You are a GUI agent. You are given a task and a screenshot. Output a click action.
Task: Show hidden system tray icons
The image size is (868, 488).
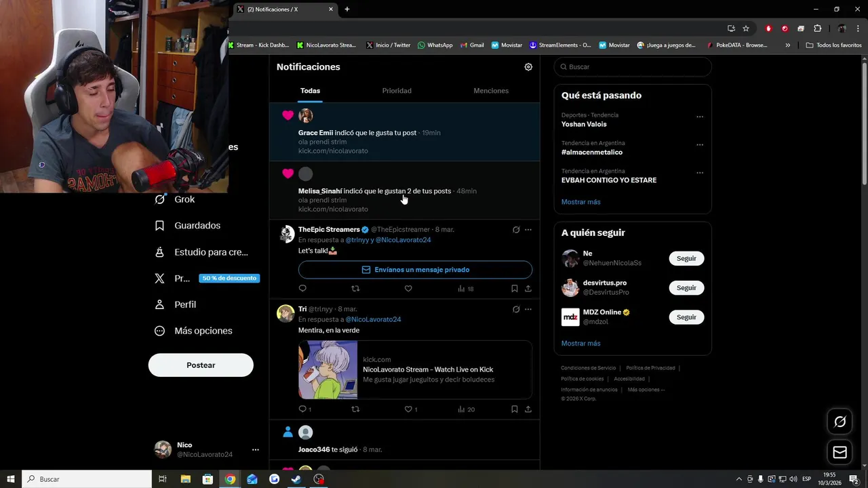pyautogui.click(x=739, y=479)
